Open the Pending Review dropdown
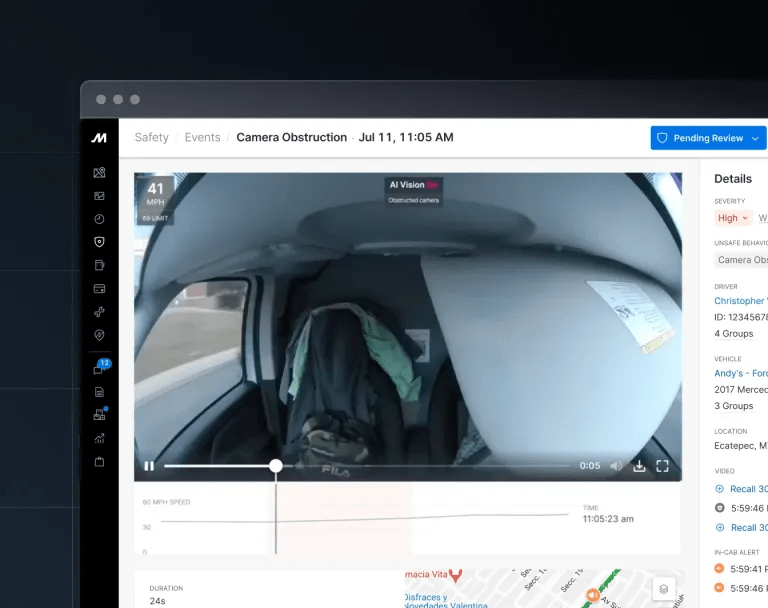This screenshot has height=608, width=768. coord(708,138)
